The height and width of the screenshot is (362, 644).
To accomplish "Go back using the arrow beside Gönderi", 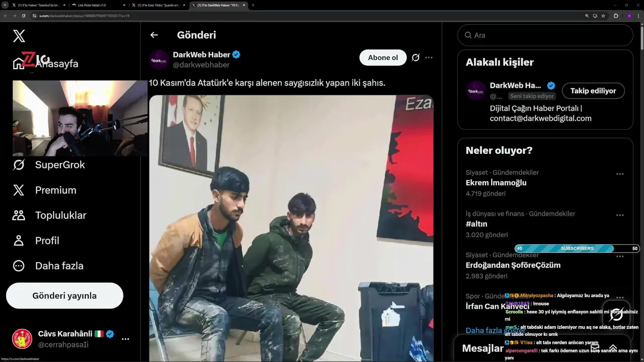I will pyautogui.click(x=154, y=35).
